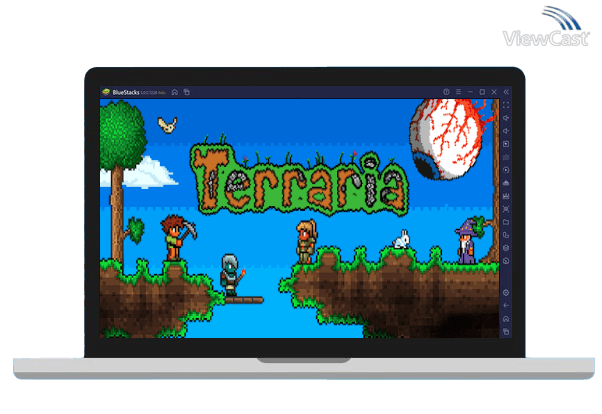Click the red-haired character holding pickaxe
Viewport: 602px width, 414px height.
point(177,238)
